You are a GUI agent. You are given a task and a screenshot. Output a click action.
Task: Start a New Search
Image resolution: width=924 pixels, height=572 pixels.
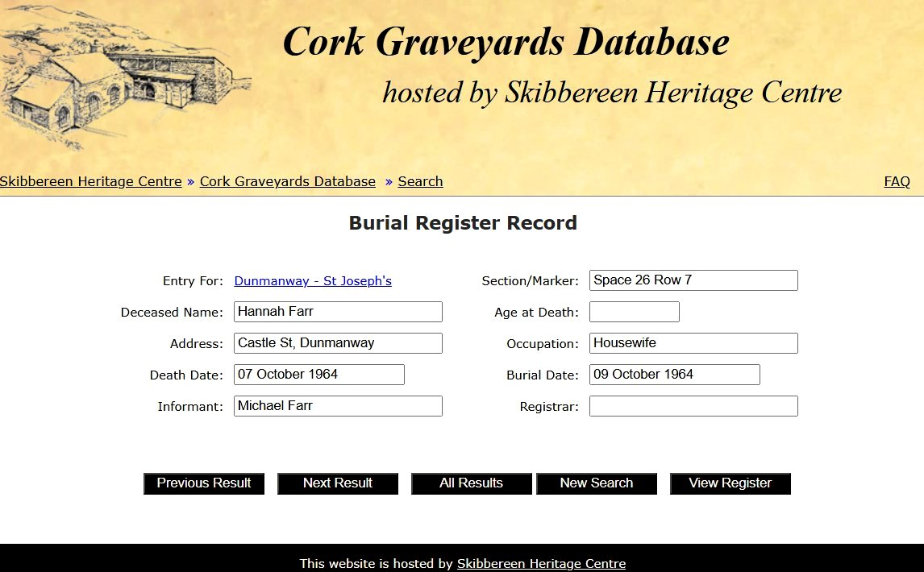point(597,483)
